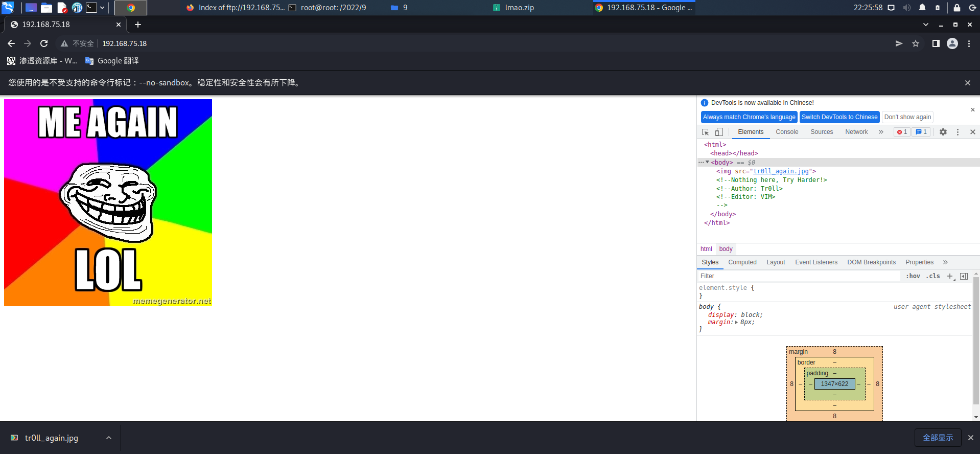Toggle the device toolbar in DevTools
This screenshot has width=980, height=454.
coord(719,132)
